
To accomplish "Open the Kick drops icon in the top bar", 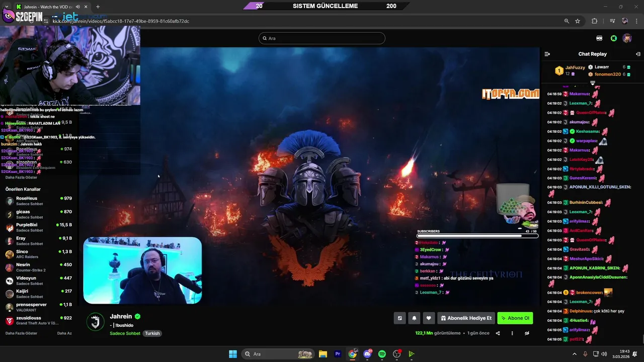I will click(599, 38).
